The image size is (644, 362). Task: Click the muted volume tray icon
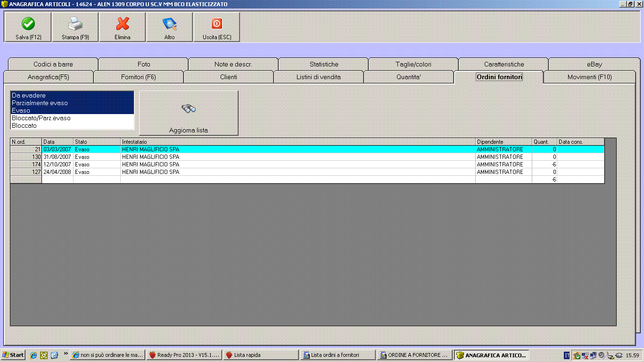click(602, 355)
